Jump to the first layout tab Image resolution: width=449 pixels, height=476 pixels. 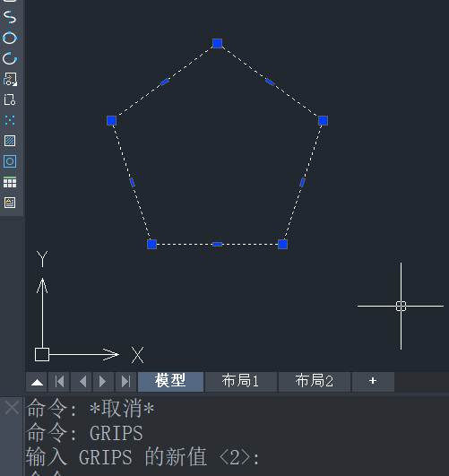coord(59,382)
